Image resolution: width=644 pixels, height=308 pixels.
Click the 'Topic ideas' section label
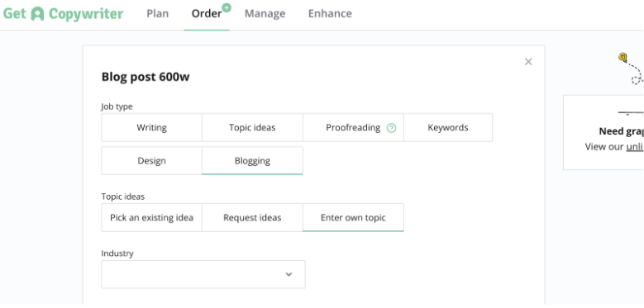(x=123, y=197)
